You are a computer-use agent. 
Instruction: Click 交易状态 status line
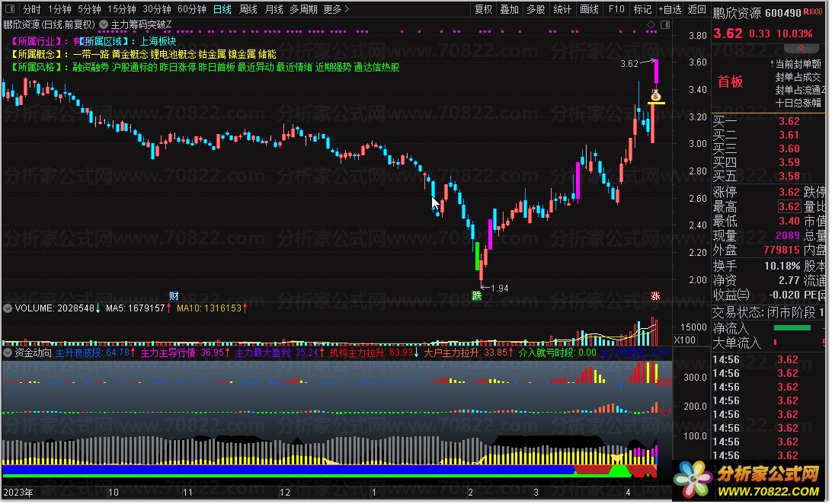tap(769, 313)
